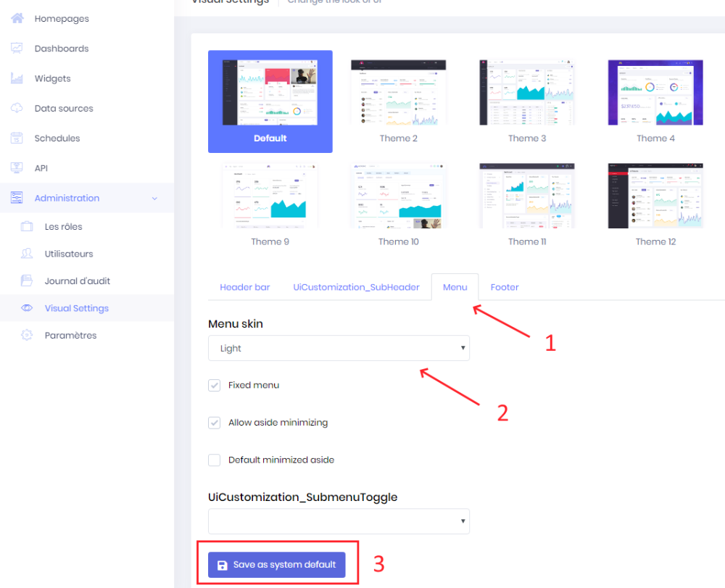Select Visual Settings submenu item
The height and width of the screenshot is (588, 725).
77,308
